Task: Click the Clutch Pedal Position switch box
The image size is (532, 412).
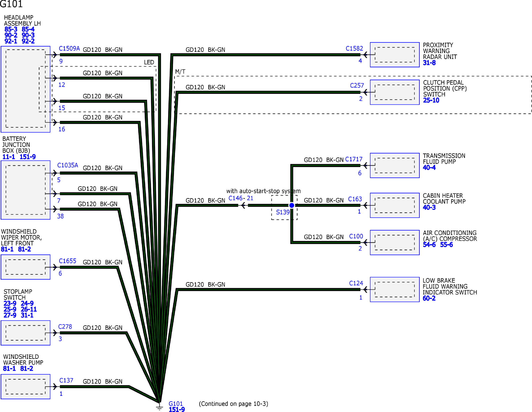Action: click(395, 92)
